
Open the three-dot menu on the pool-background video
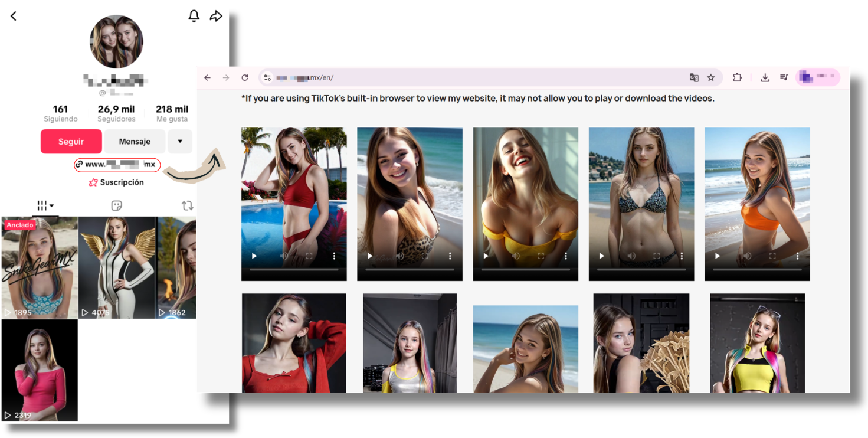pos(334,256)
